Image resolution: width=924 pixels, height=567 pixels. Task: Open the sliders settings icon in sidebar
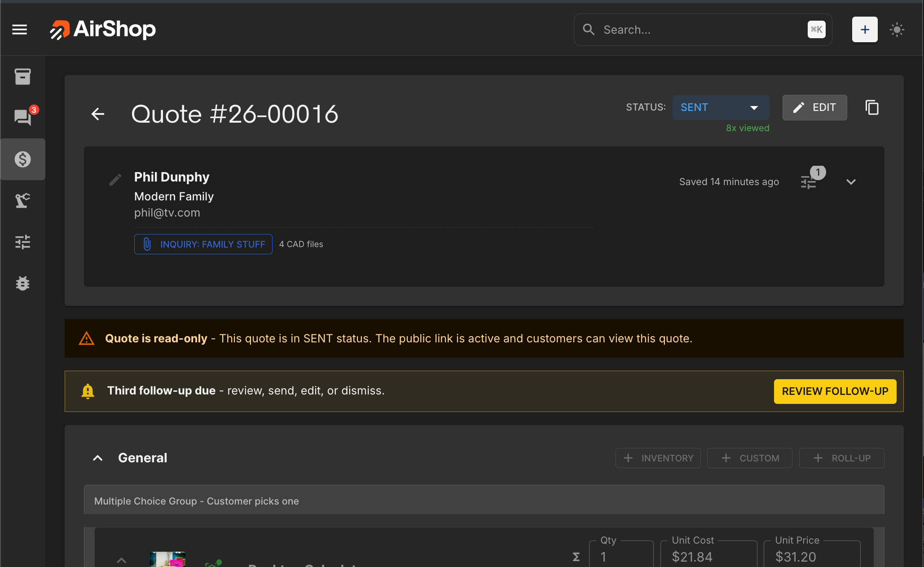tap(23, 242)
